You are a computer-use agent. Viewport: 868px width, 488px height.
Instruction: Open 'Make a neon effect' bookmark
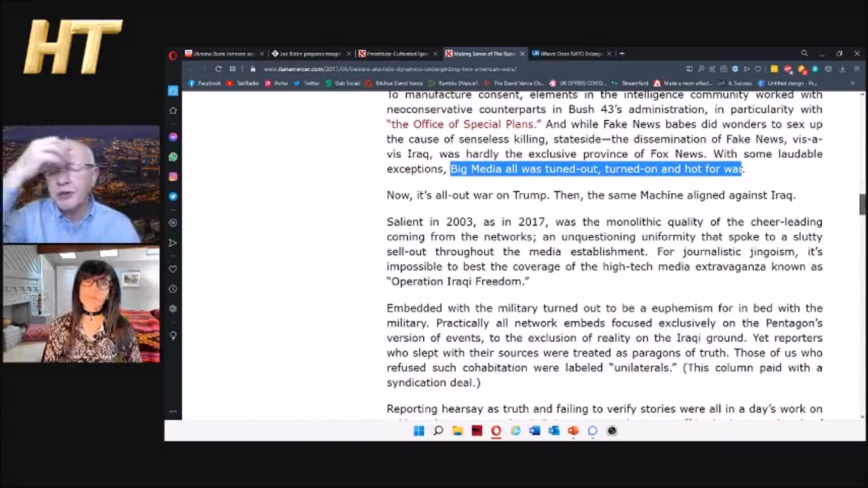683,83
